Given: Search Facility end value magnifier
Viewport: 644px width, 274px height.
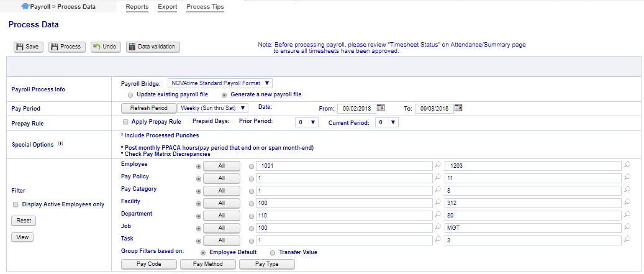Looking at the screenshot, I should tap(627, 202).
